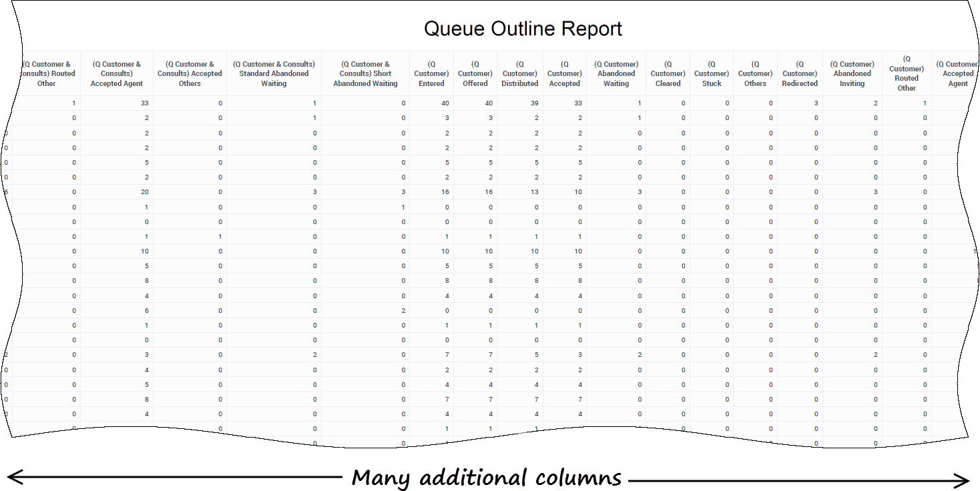Select the (Q Customer) Abandoned Inviting header
Screen dimensions: 980x491
click(852, 74)
